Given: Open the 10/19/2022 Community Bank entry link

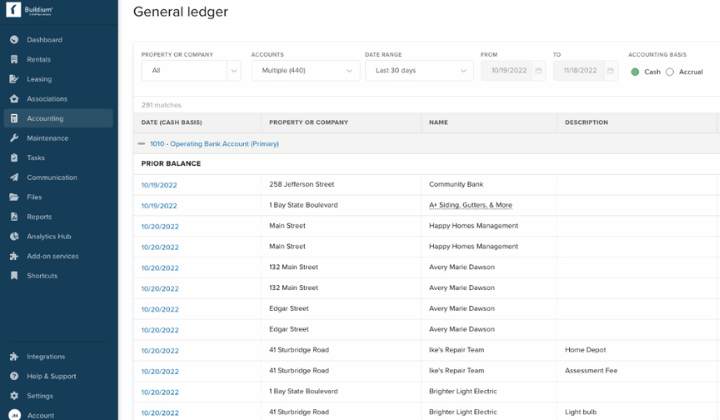Looking at the screenshot, I should (x=159, y=185).
